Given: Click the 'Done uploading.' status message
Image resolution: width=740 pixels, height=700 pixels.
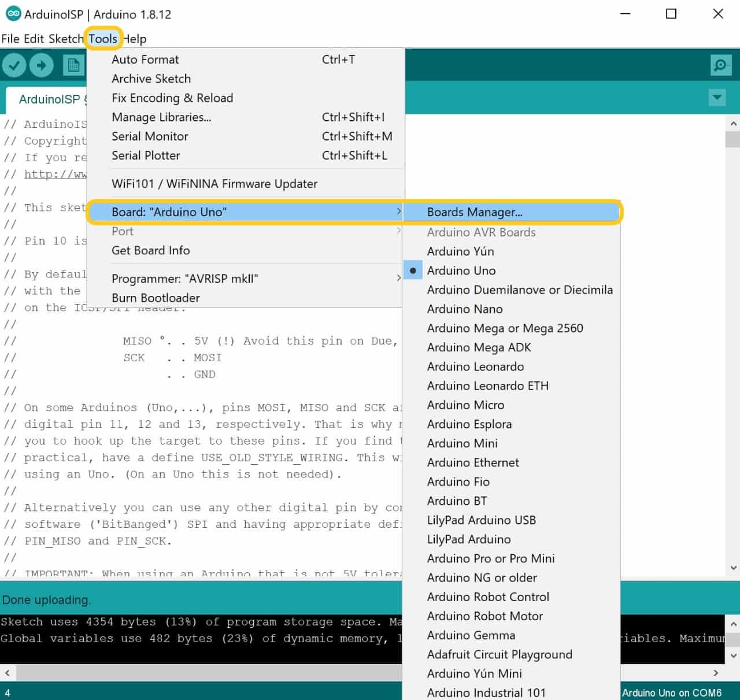Looking at the screenshot, I should click(46, 600).
